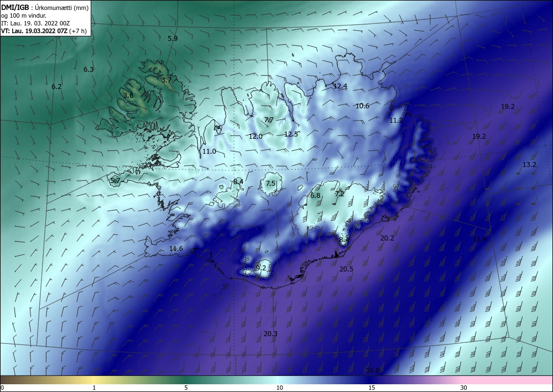Select the 6.3 value on the map
This screenshot has height=392, width=553.
coord(88,70)
